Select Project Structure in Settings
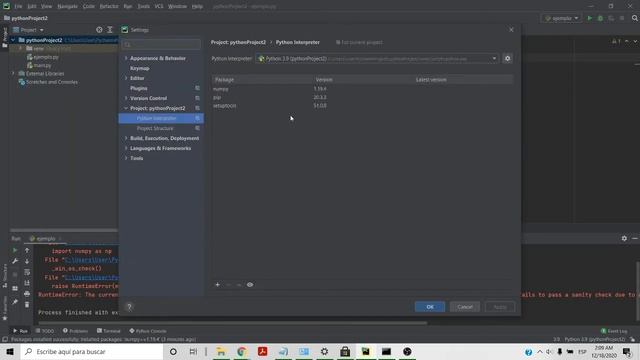 pos(155,128)
